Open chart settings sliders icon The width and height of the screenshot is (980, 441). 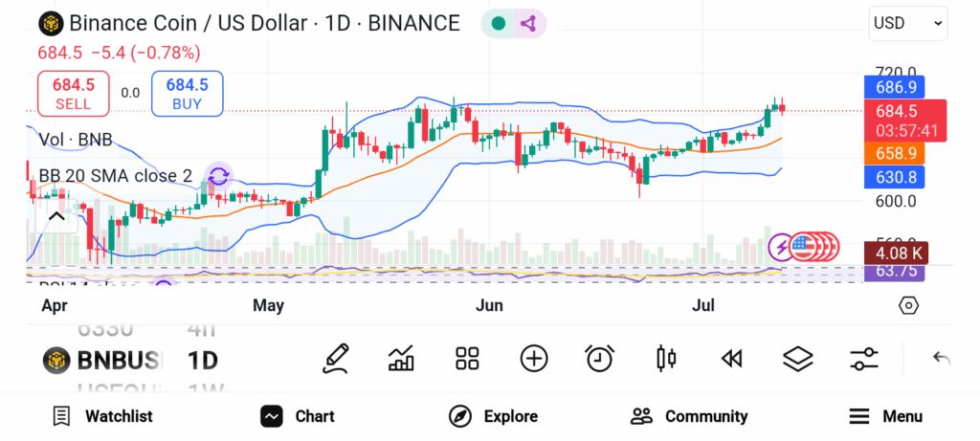[864, 359]
